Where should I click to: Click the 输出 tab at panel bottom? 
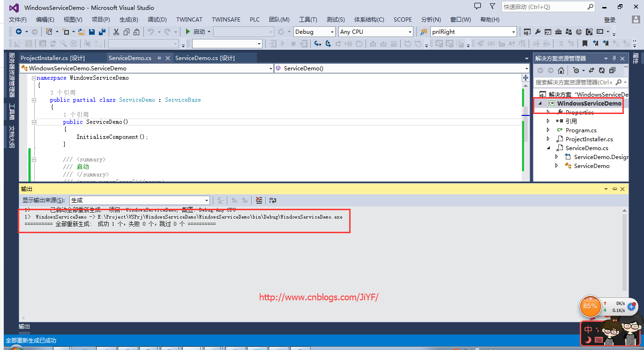coord(24,327)
